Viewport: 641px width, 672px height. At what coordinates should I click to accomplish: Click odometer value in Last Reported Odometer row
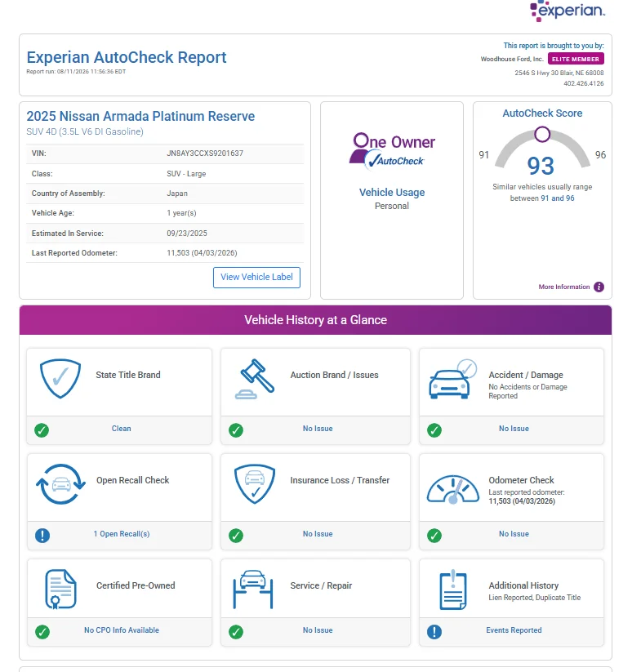click(202, 253)
